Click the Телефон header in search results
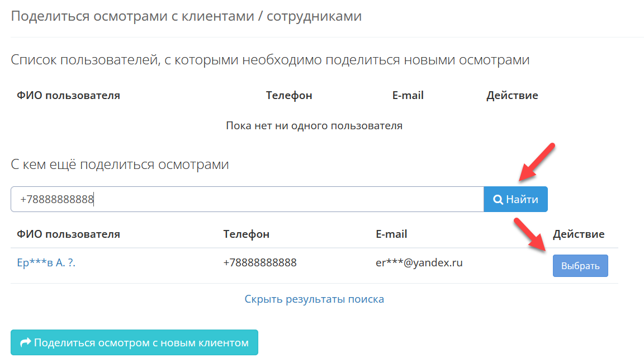644x362 pixels. click(246, 234)
